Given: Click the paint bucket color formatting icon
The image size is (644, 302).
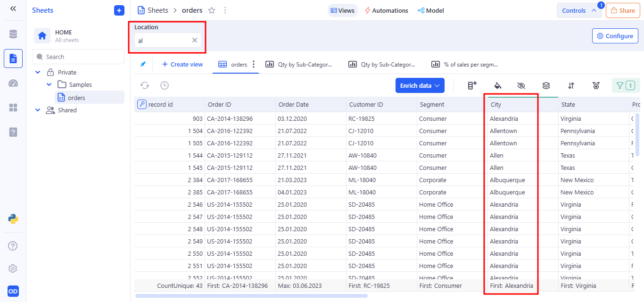Looking at the screenshot, I should (497, 85).
